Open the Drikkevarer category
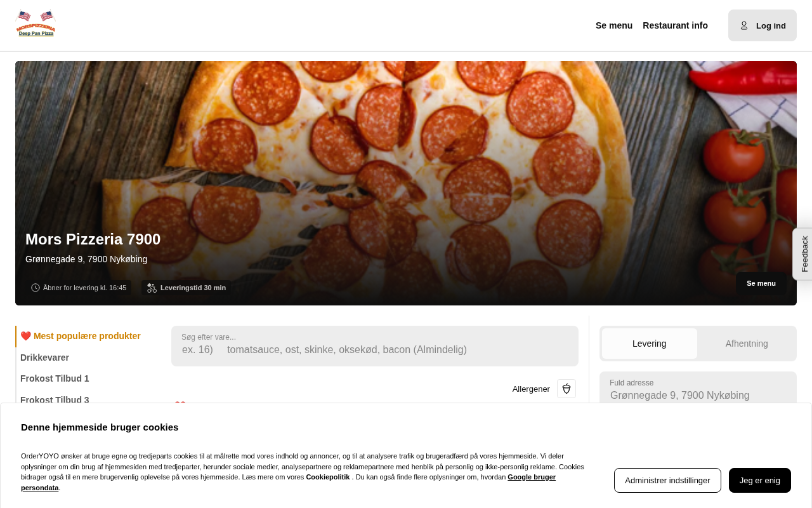 (44, 358)
